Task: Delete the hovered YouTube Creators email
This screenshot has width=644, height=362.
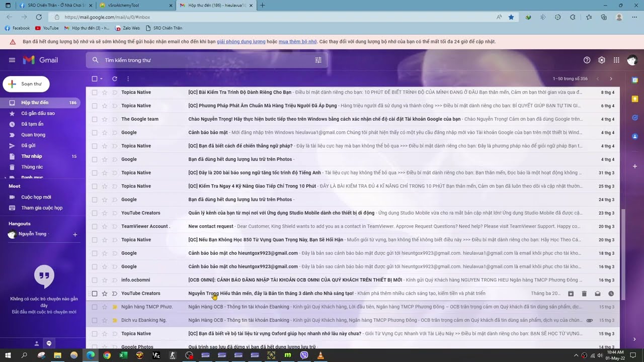Action: tap(584, 294)
